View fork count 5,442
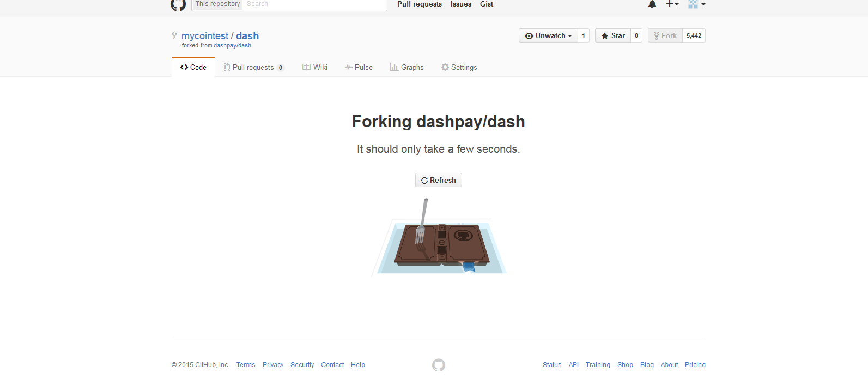Image resolution: width=868 pixels, height=378 pixels. click(694, 35)
